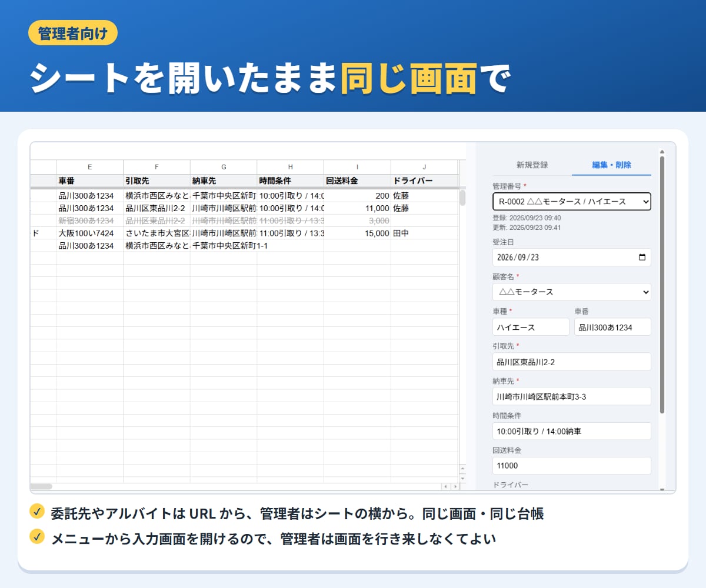
Task: Click the sheet scroll-left arrow button
Action: coord(445,487)
